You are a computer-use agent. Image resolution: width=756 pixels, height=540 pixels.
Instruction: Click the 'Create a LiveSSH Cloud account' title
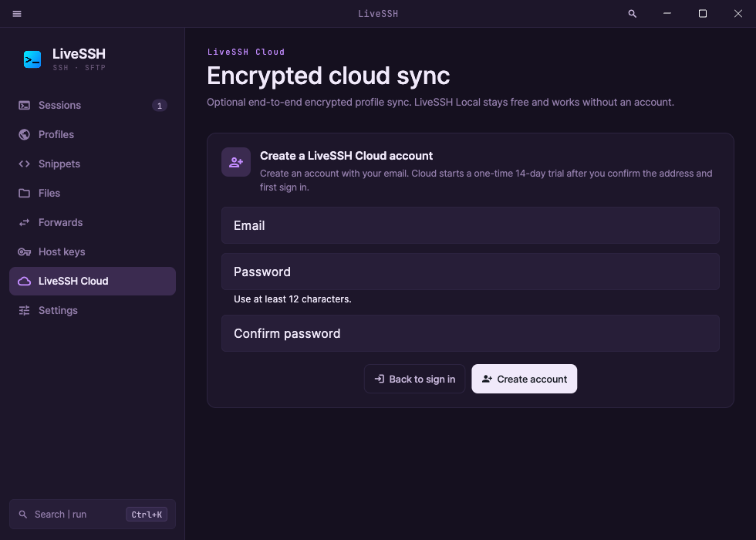(346, 156)
